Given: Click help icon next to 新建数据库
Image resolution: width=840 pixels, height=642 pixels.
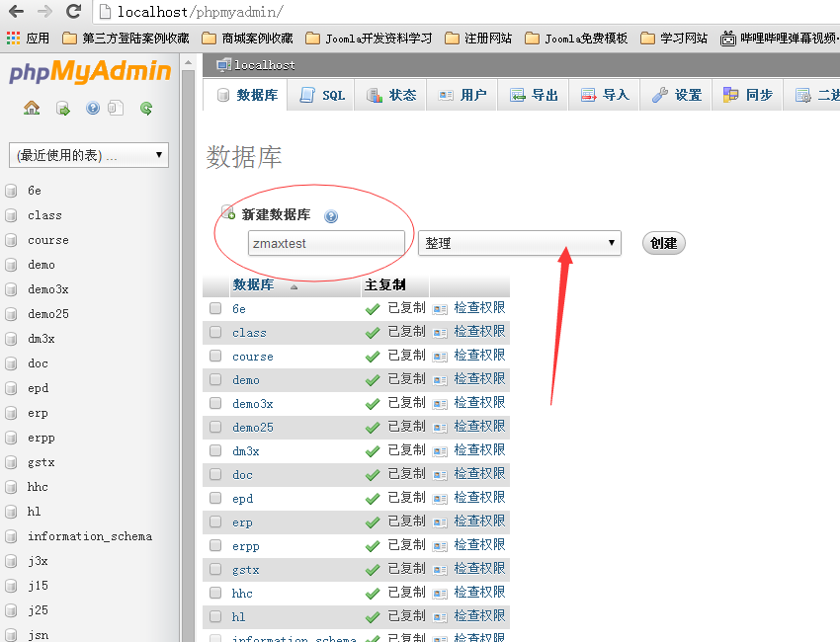Looking at the screenshot, I should pyautogui.click(x=331, y=216).
